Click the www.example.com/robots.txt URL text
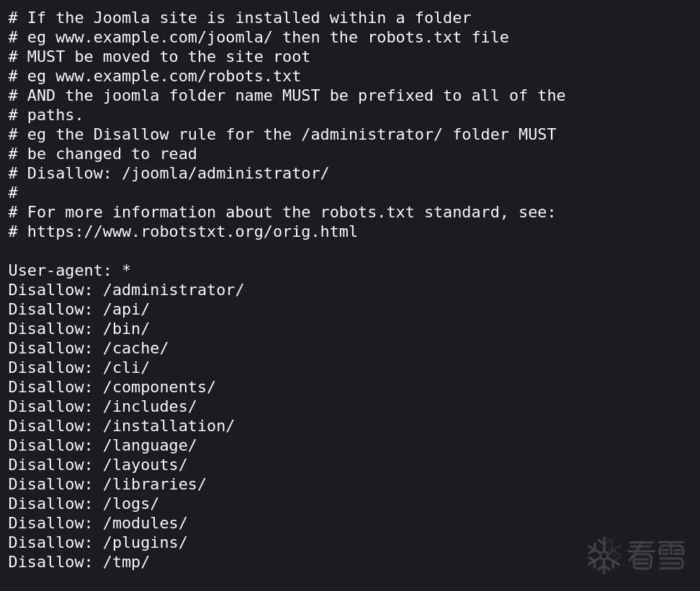Image resolution: width=700 pixels, height=591 pixels. [178, 76]
